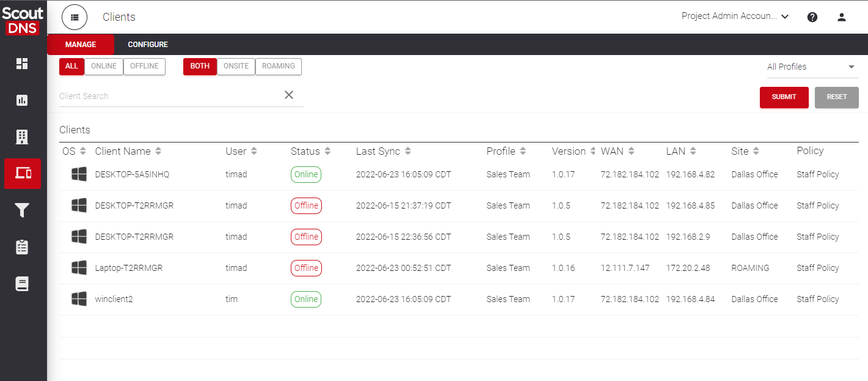The image size is (868, 381).
Task: Click the Online status badge for DESKTOP-5A5INHQ
Action: pyautogui.click(x=306, y=174)
